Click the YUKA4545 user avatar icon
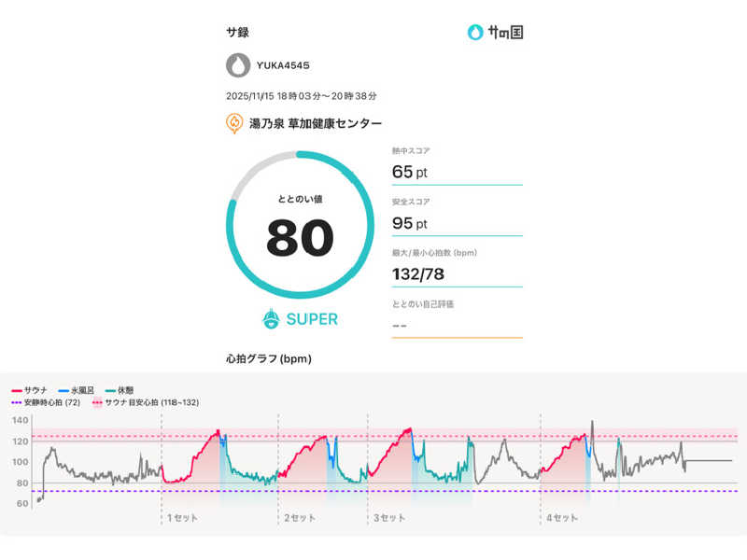Viewport: 747px width, 560px height. pyautogui.click(x=238, y=65)
